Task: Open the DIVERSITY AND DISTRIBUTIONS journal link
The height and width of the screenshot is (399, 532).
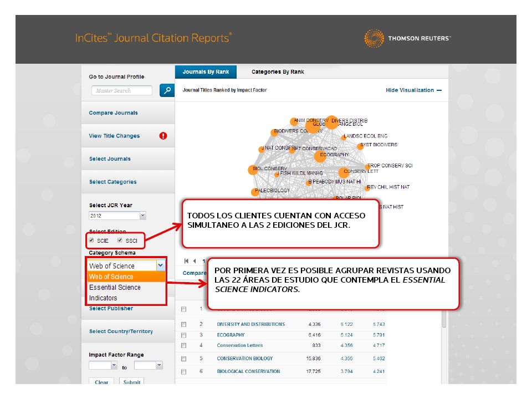Action: coord(251,324)
